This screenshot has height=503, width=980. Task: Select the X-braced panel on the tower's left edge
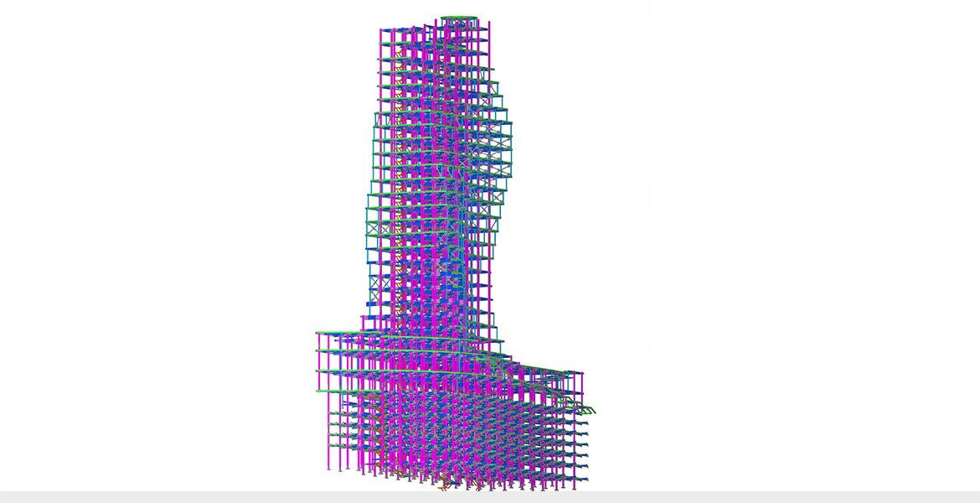click(x=376, y=227)
